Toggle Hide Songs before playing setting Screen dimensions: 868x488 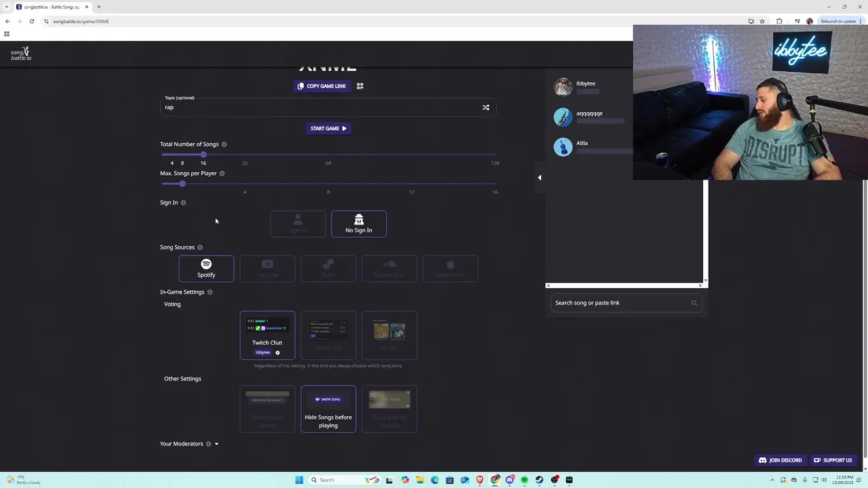[328, 409]
